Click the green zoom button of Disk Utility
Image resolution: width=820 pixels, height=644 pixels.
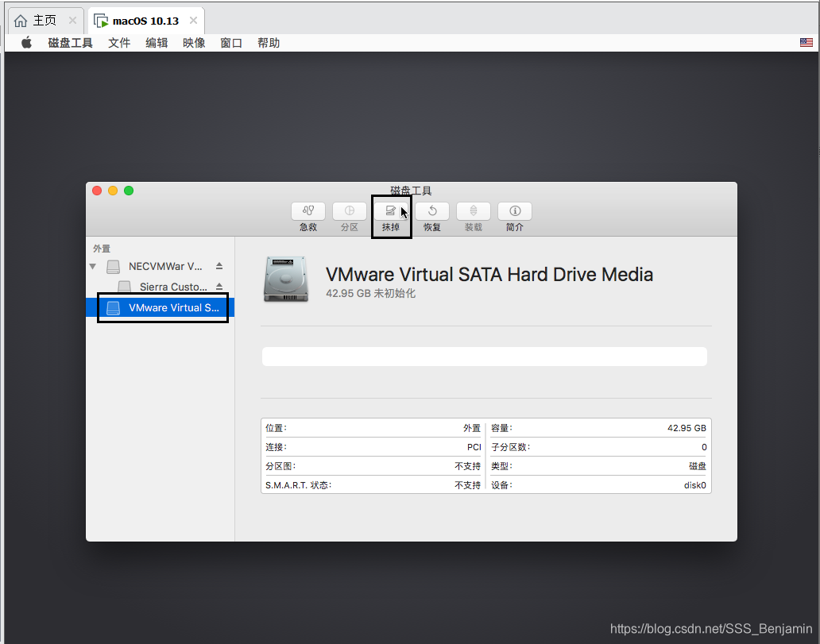point(129,191)
